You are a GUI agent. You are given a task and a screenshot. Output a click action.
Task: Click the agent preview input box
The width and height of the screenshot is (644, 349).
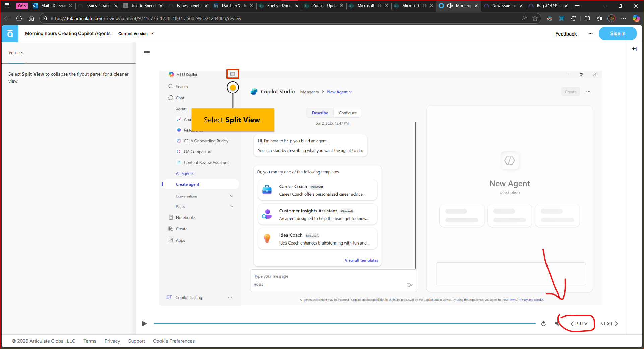click(511, 274)
